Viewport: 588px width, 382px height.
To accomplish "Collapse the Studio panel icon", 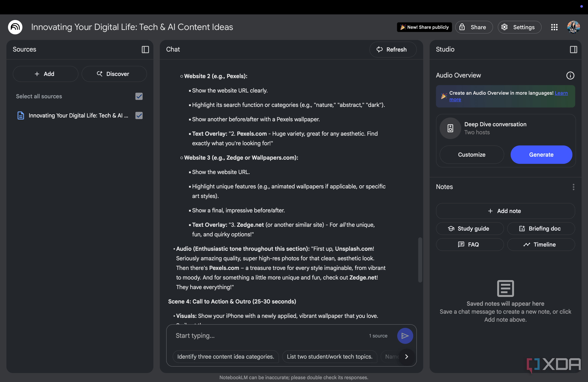I will [573, 49].
